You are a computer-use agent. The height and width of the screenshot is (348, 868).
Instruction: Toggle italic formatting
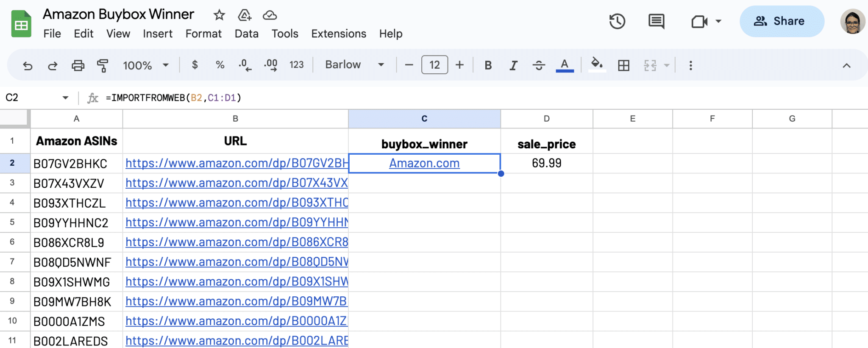click(514, 65)
